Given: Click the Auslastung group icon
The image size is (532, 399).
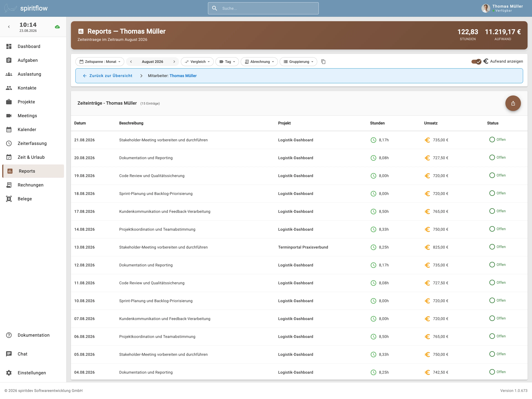Looking at the screenshot, I should (9, 74).
